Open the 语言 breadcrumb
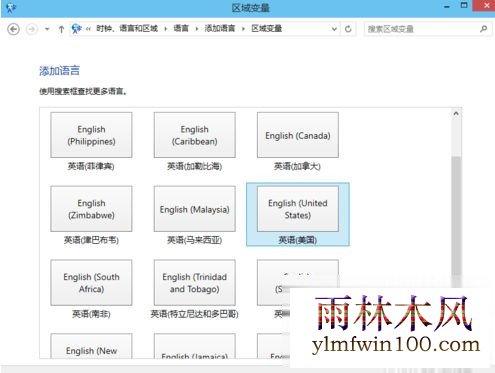Screen dimensions: 495x373 click(181, 29)
